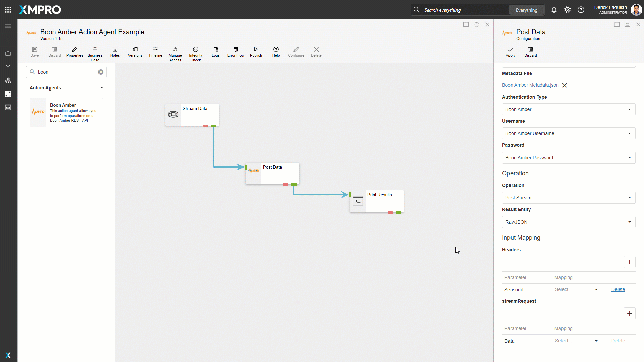Open the Versions toolbar item

coord(135,52)
